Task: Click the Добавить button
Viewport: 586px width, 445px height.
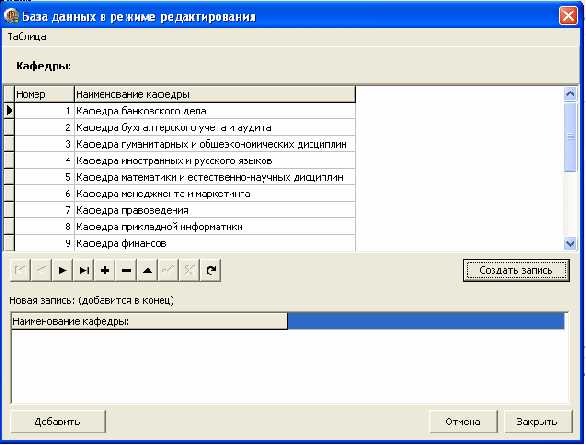Action: click(x=58, y=421)
